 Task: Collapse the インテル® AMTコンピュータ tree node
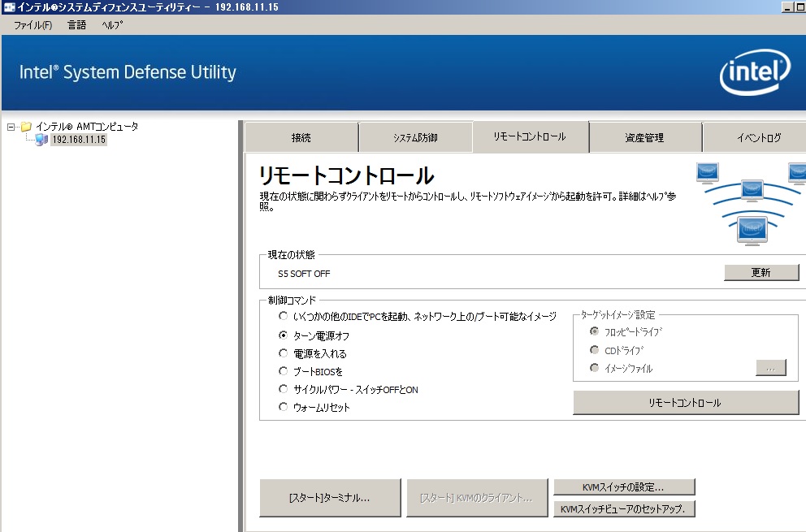tap(11, 127)
